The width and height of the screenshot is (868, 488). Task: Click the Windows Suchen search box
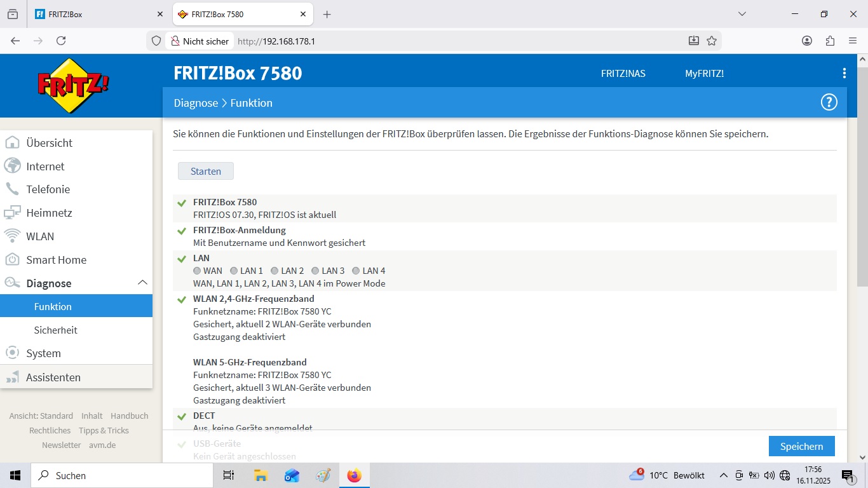(x=122, y=475)
